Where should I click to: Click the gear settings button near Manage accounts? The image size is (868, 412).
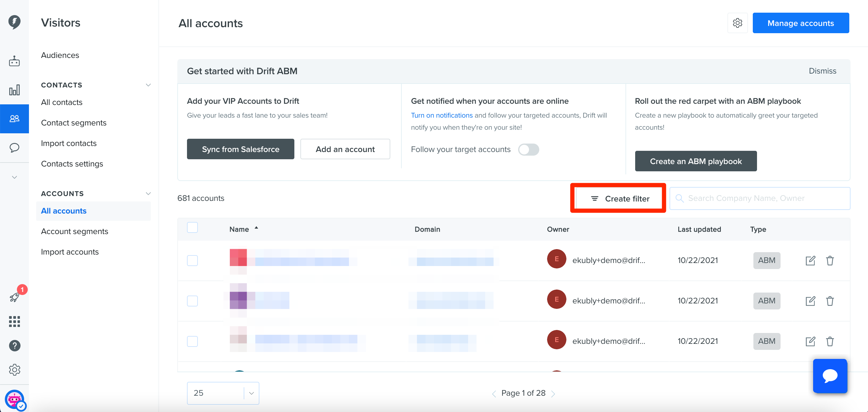tap(737, 23)
